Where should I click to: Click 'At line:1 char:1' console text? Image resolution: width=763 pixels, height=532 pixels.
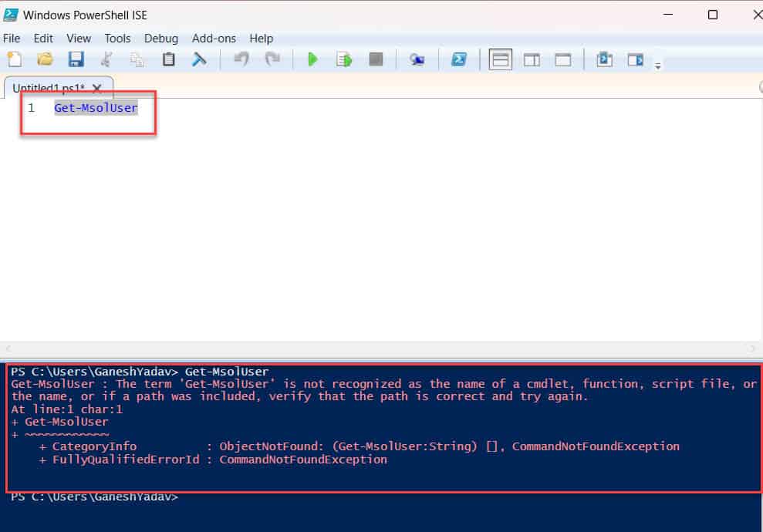click(x=67, y=409)
